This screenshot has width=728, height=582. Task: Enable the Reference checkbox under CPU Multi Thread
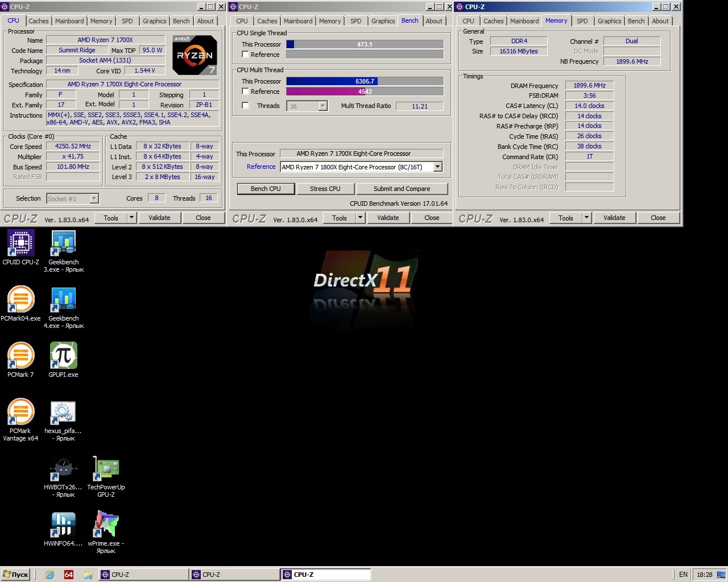point(245,92)
